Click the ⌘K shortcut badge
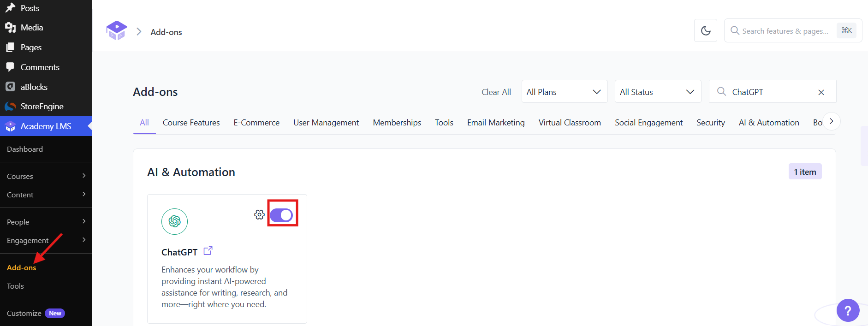The image size is (868, 326). pos(847,30)
